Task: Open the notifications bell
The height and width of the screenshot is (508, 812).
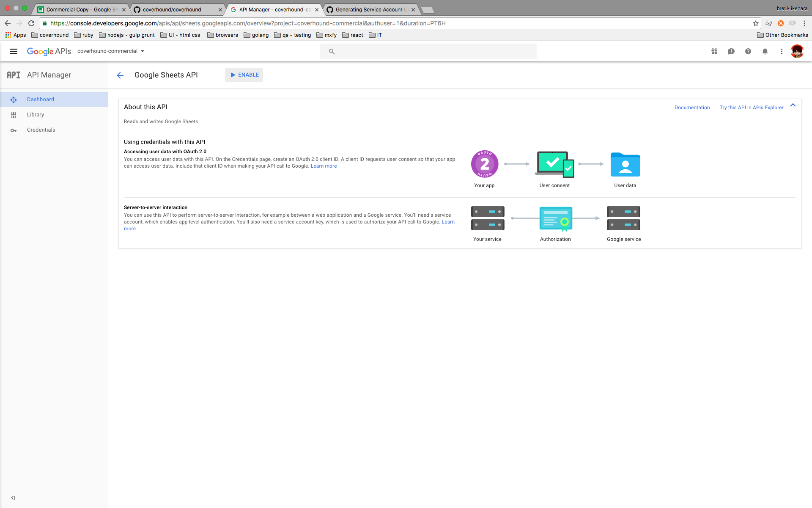Action: click(765, 51)
